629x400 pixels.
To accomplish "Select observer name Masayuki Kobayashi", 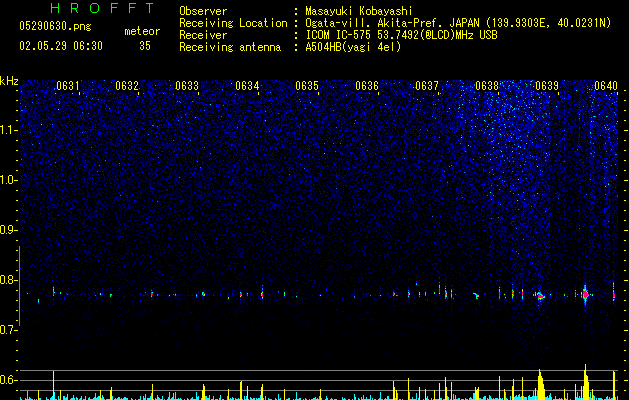I will (x=359, y=11).
